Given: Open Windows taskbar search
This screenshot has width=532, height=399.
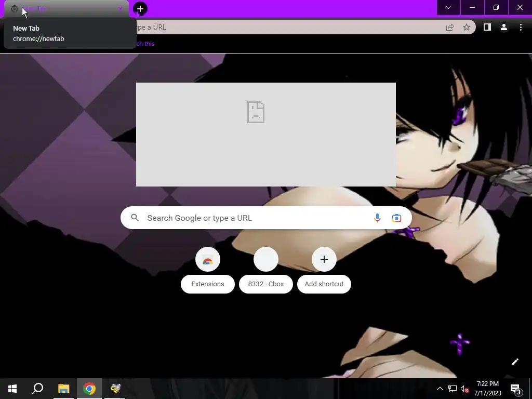Looking at the screenshot, I should [x=37, y=389].
